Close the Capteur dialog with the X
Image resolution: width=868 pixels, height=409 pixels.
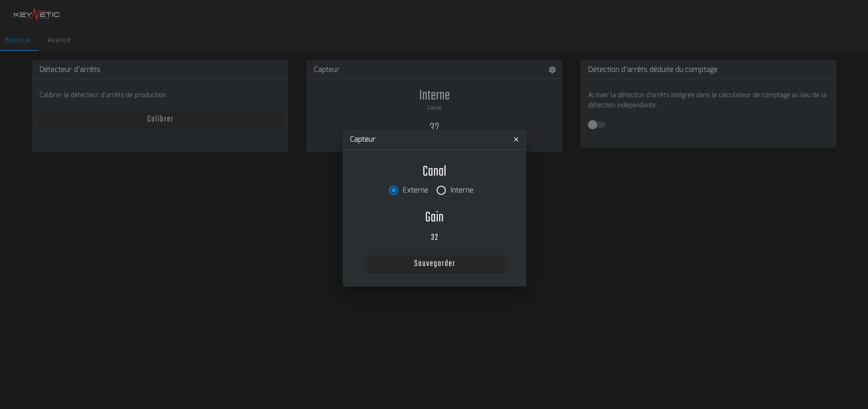[516, 139]
